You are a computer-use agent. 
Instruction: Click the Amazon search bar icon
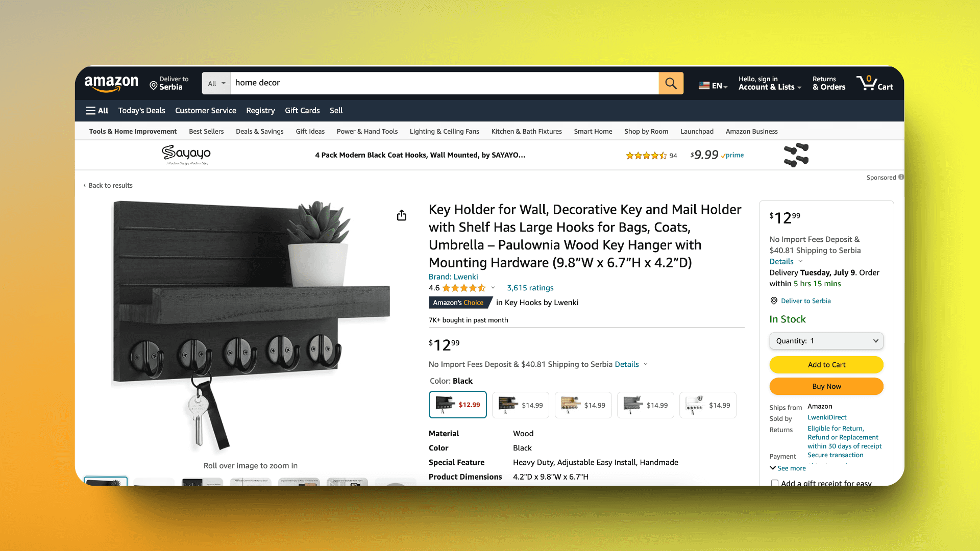[x=670, y=83]
